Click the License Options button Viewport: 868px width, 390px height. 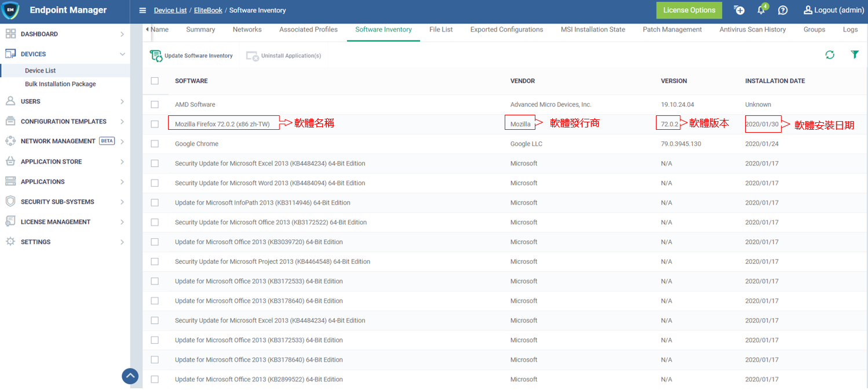[690, 10]
